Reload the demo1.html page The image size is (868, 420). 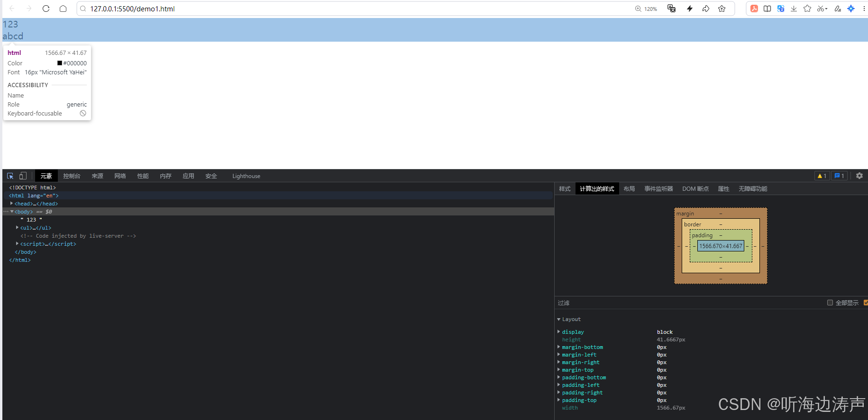[46, 9]
